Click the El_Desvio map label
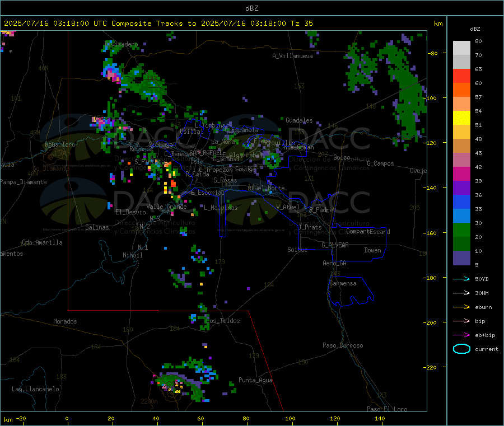Viewport: 504px width, 426px height. 130,212
